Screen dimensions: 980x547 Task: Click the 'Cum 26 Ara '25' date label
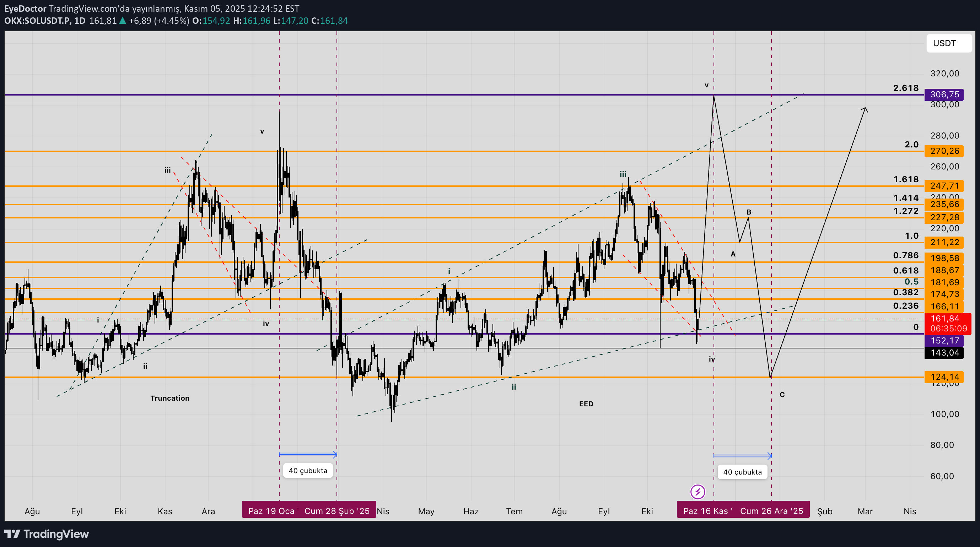(x=771, y=511)
